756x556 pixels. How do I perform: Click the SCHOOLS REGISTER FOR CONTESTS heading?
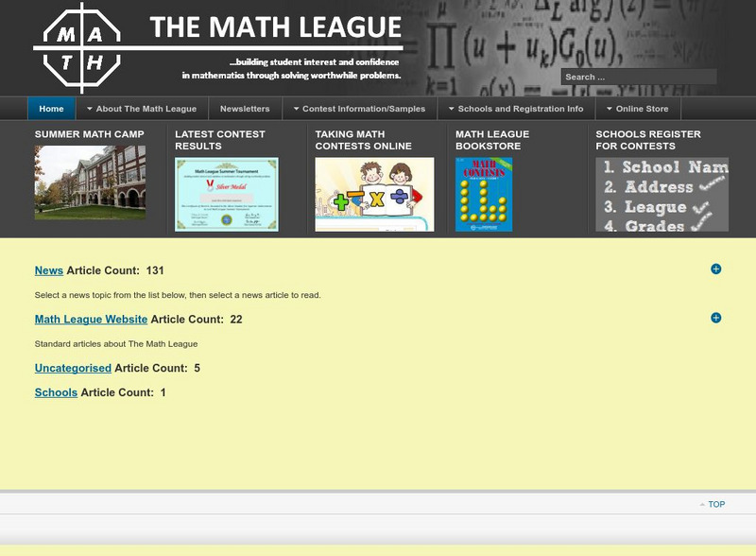pyautogui.click(x=648, y=140)
